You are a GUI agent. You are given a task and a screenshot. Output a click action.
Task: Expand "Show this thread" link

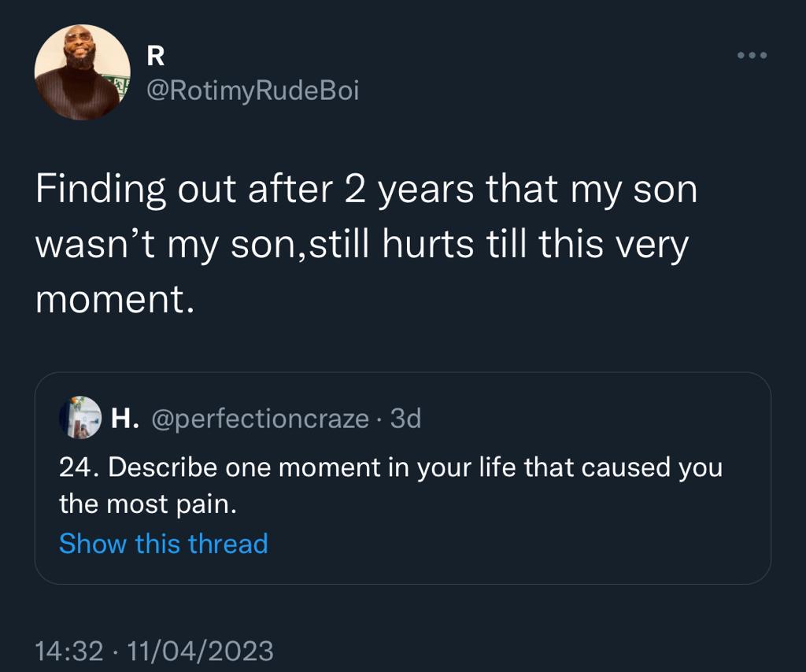click(x=164, y=544)
